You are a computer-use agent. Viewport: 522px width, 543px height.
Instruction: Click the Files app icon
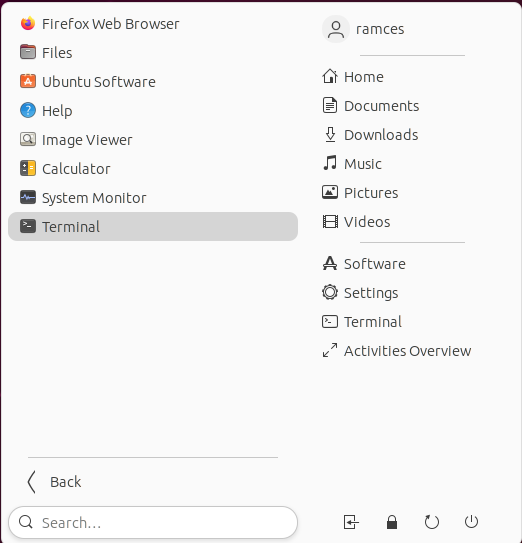pos(28,52)
